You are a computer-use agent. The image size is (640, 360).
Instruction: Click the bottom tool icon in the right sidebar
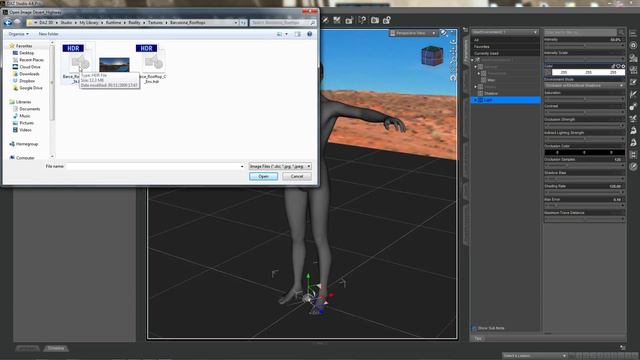coord(633,167)
